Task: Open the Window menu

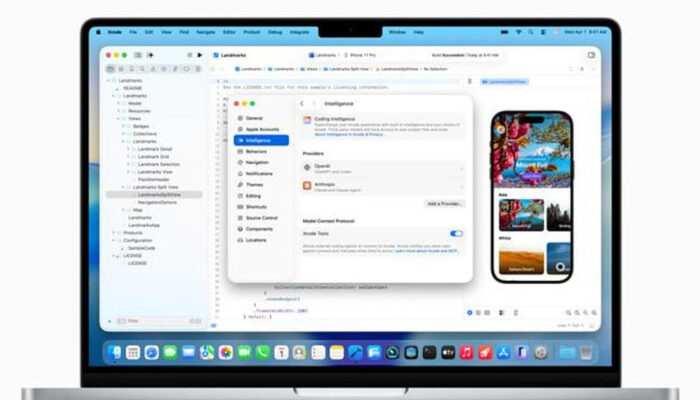Action: click(x=397, y=32)
